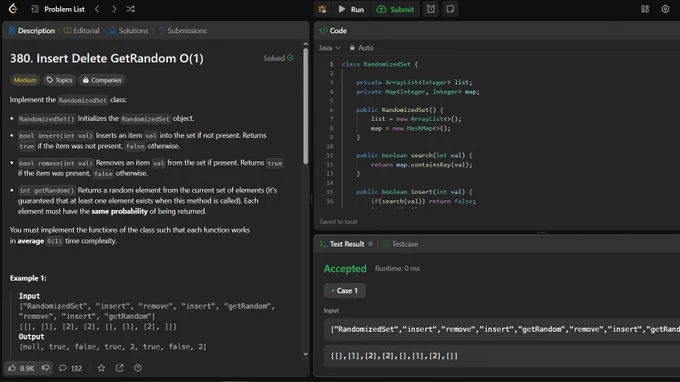Screen dimensions: 680x382
Task: Click the arguments input field [[],[1],[2]...
Action: tap(502, 356)
